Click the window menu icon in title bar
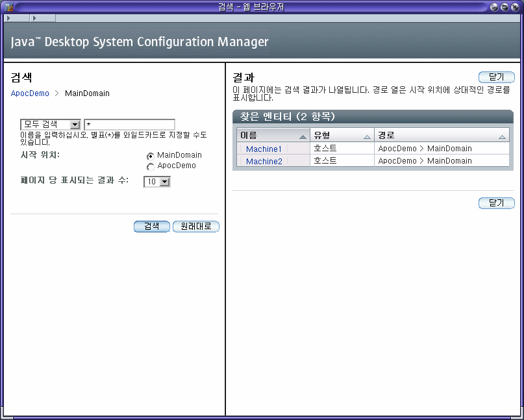The width and height of the screenshot is (524, 420). point(8,6)
